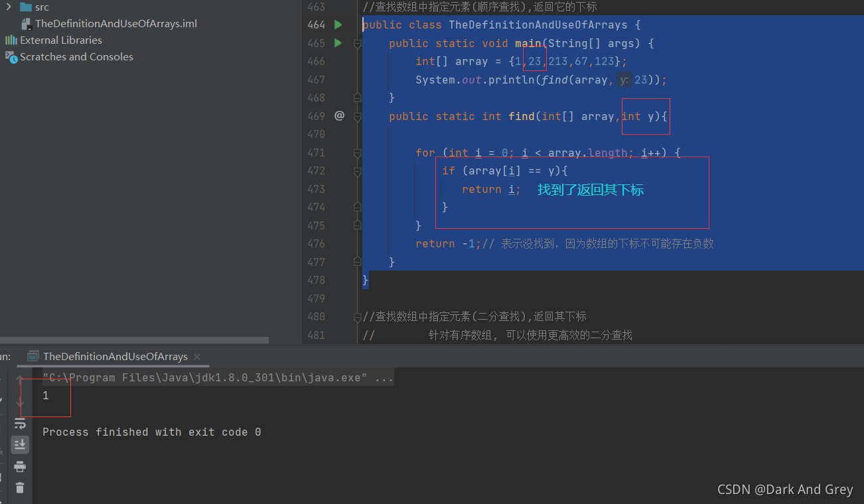Screen dimensions: 864x504
Task: Click fold end marker on line 477
Action: (357, 262)
